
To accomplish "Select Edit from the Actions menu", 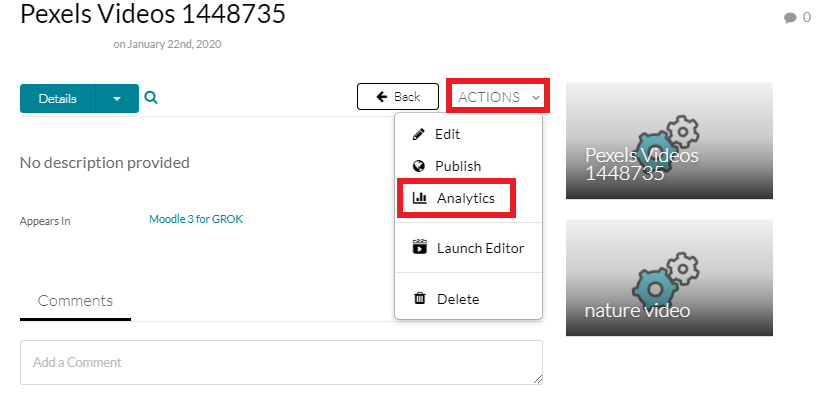I will tap(468, 134).
